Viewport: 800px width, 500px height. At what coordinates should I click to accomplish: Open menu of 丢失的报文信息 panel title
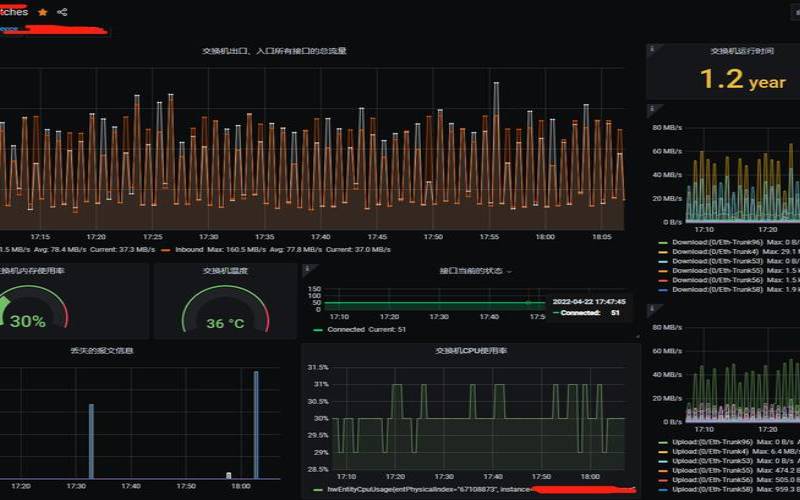[102, 351]
